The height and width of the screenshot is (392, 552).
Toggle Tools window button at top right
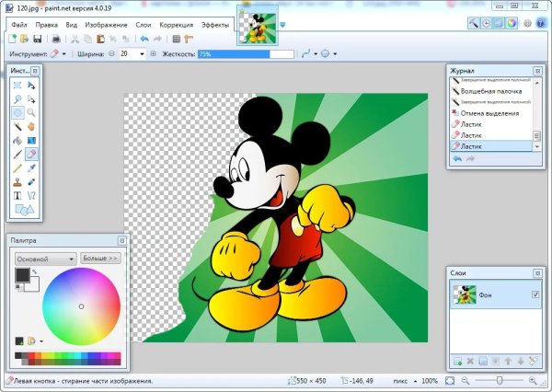click(x=474, y=24)
